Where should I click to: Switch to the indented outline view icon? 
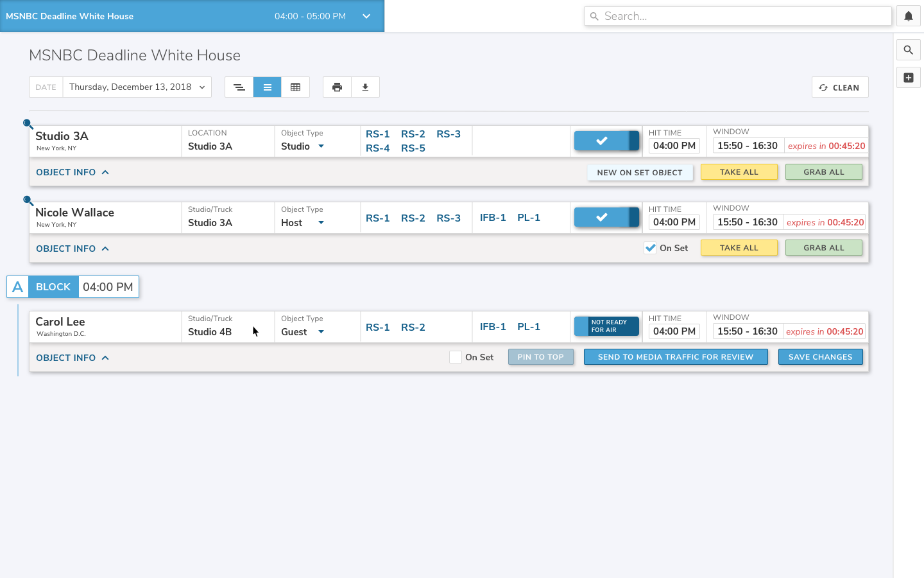point(239,87)
